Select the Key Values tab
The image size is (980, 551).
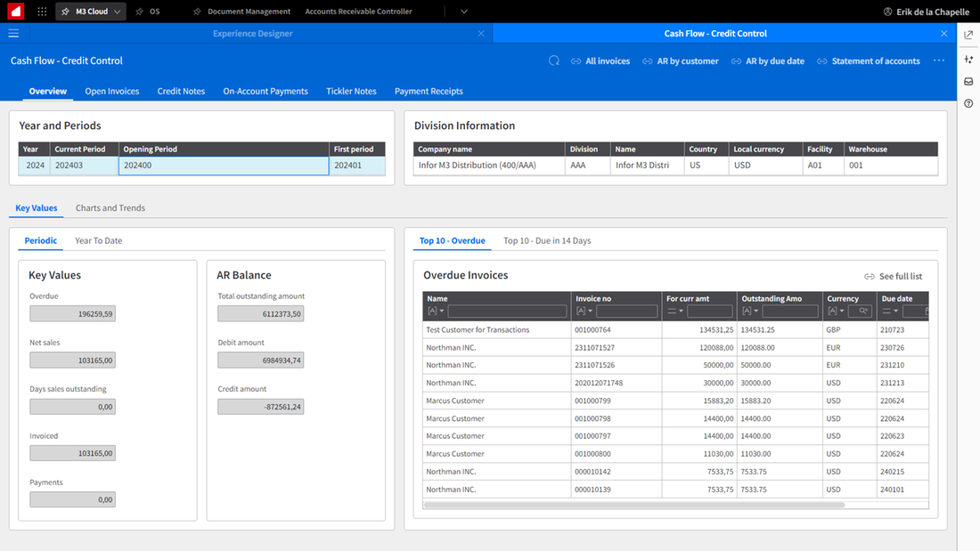click(37, 208)
